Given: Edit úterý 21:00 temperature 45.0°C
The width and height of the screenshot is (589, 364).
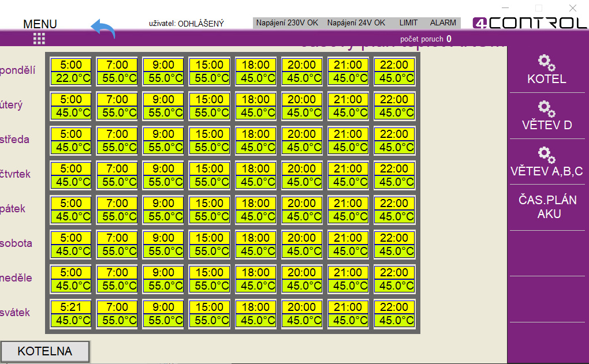Looking at the screenshot, I should tap(348, 112).
